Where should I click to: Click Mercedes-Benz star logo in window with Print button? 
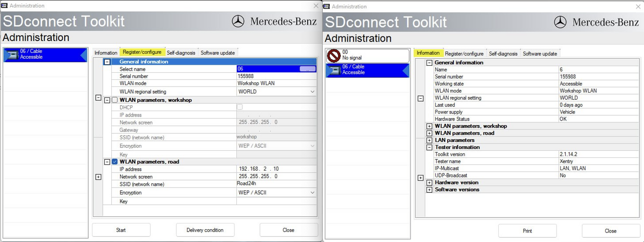pyautogui.click(x=560, y=22)
